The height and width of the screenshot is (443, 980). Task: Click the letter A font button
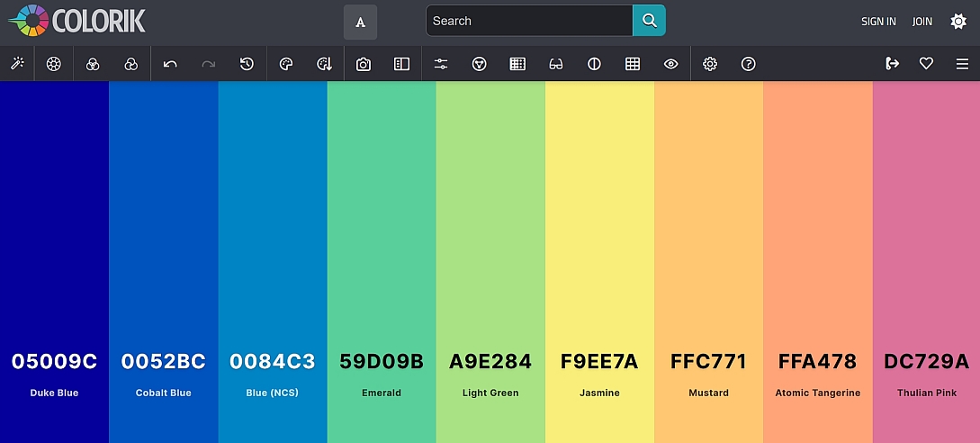(x=360, y=22)
